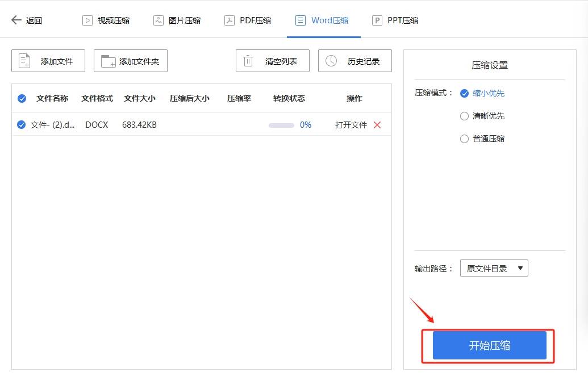Screen dimensions: 588x381
Task: Click the 压缩后大小 column header
Action: coord(190,99)
